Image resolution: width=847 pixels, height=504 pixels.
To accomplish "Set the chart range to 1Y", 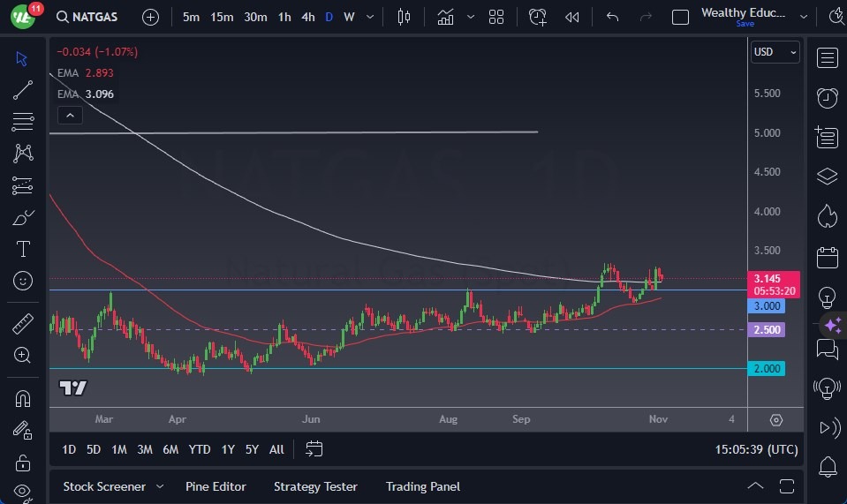I will [228, 449].
